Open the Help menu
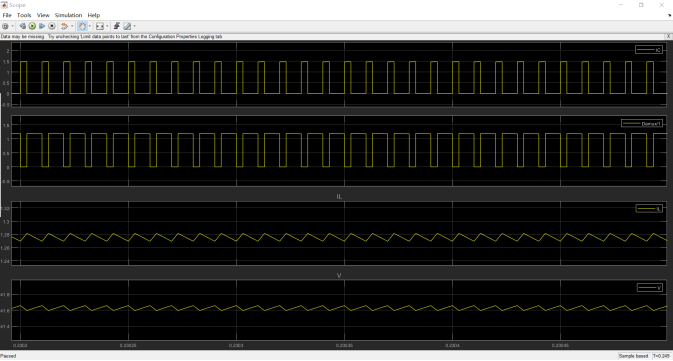 (94, 15)
